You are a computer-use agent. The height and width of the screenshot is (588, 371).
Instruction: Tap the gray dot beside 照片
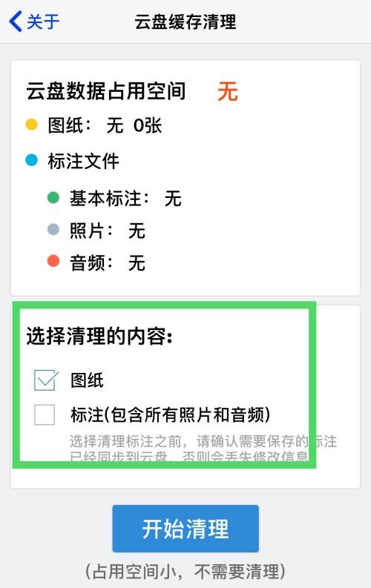(53, 229)
